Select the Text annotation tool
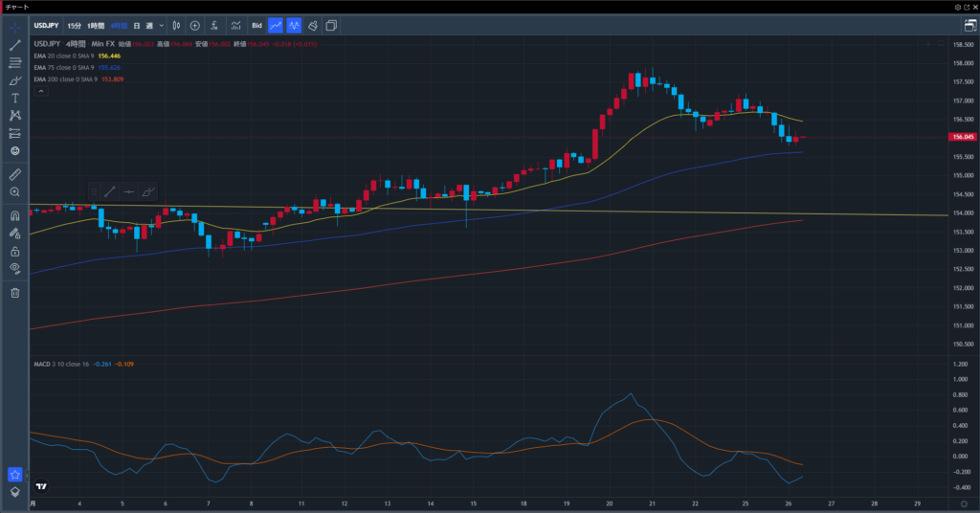The image size is (980, 513). 15,98
